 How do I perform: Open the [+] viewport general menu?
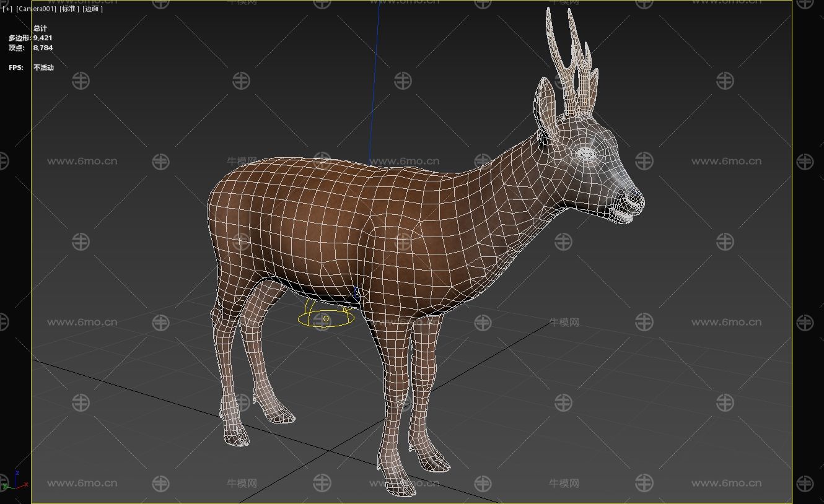coord(7,9)
